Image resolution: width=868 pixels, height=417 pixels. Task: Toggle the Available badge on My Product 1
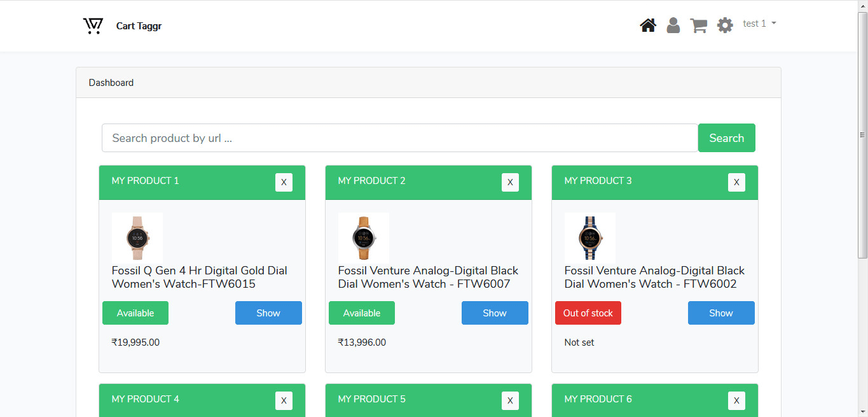135,313
